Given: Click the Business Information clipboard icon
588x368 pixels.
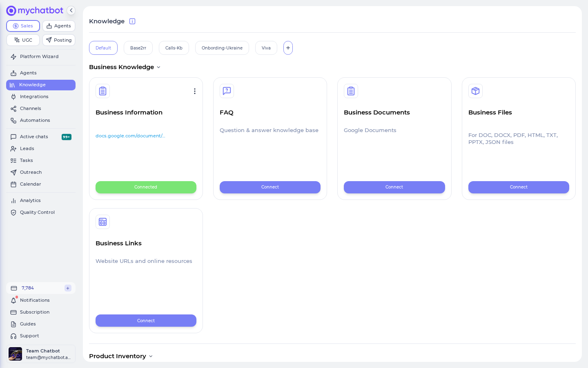Looking at the screenshot, I should tap(102, 91).
